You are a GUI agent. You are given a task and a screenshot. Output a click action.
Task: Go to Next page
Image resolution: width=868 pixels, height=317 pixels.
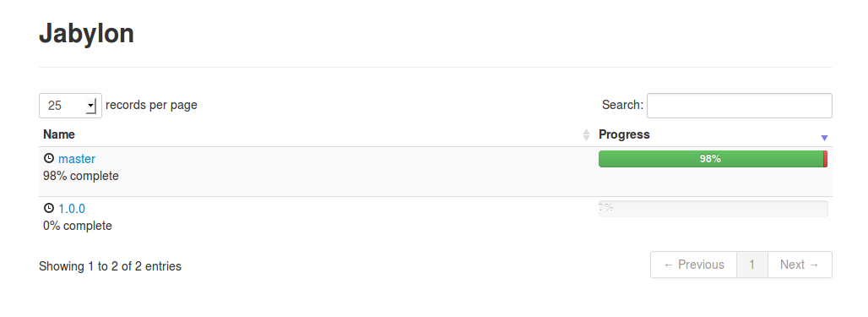800,265
